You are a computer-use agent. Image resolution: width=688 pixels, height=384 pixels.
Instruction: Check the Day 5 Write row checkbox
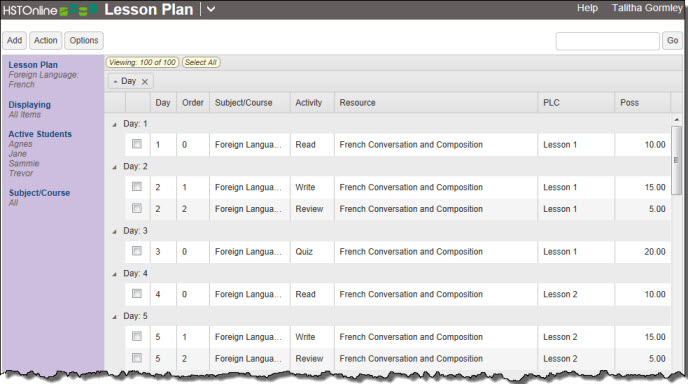[x=137, y=336]
